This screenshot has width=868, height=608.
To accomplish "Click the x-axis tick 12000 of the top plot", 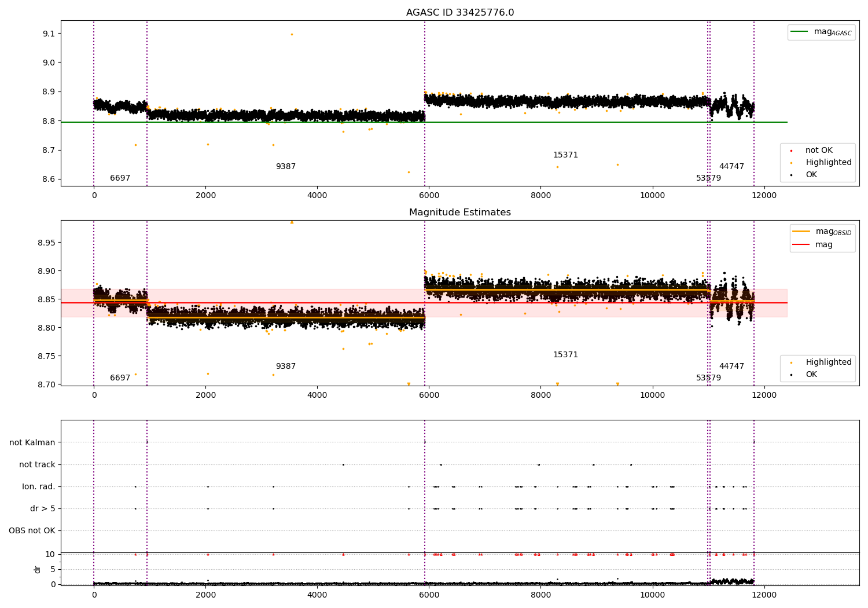I will (764, 196).
